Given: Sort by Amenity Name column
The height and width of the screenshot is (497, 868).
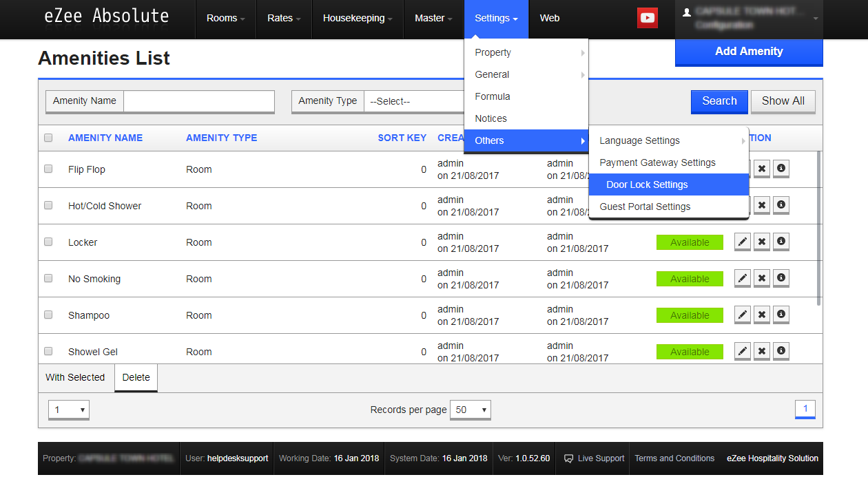Looking at the screenshot, I should point(105,138).
